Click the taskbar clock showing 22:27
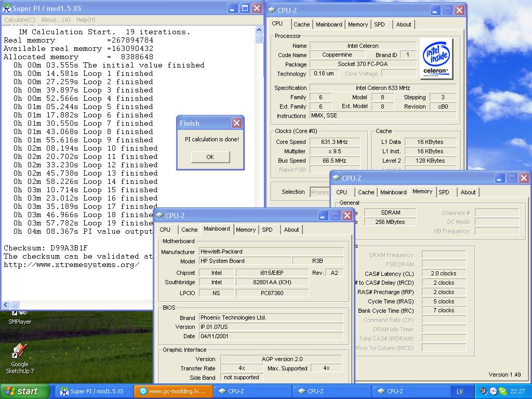 [x=517, y=391]
